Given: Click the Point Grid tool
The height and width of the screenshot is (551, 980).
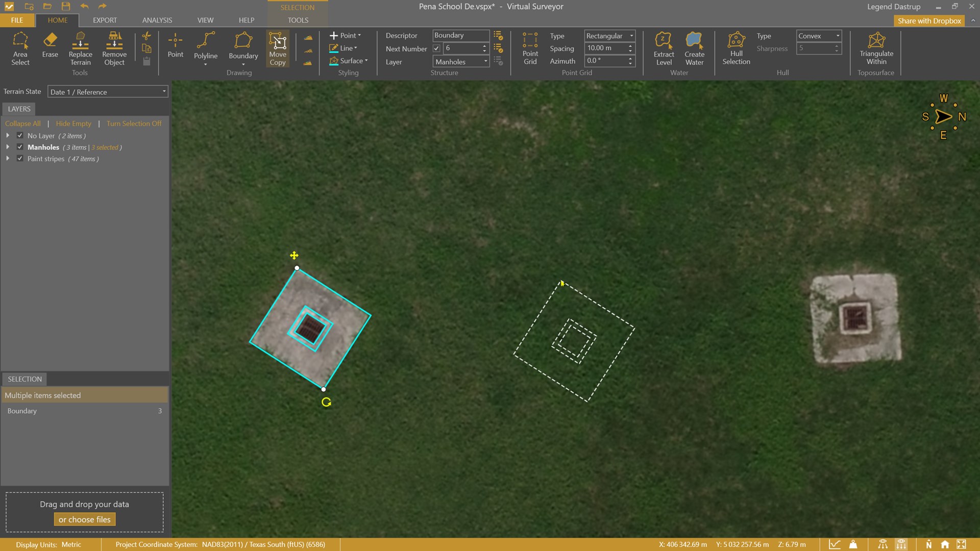Looking at the screenshot, I should (530, 48).
